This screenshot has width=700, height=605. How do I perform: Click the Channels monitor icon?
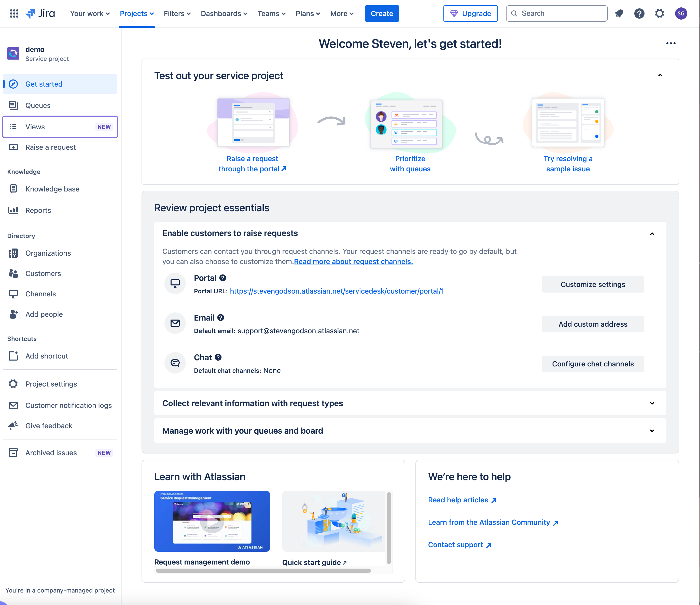pos(13,294)
